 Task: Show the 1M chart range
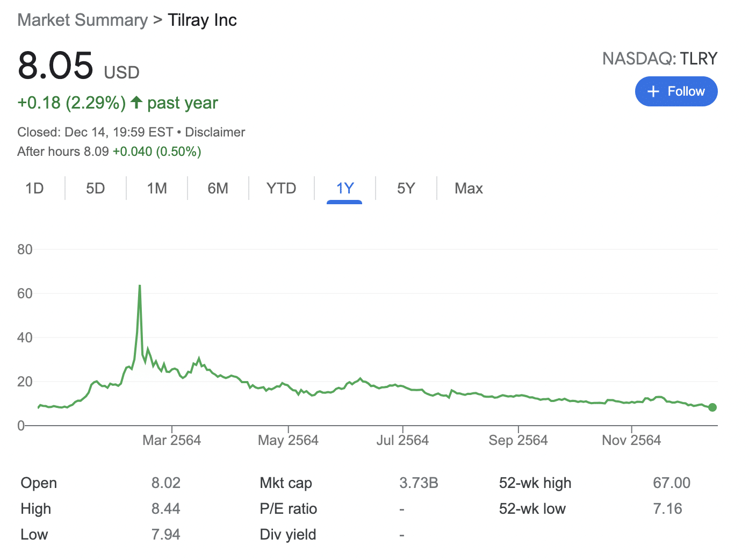coord(157,189)
